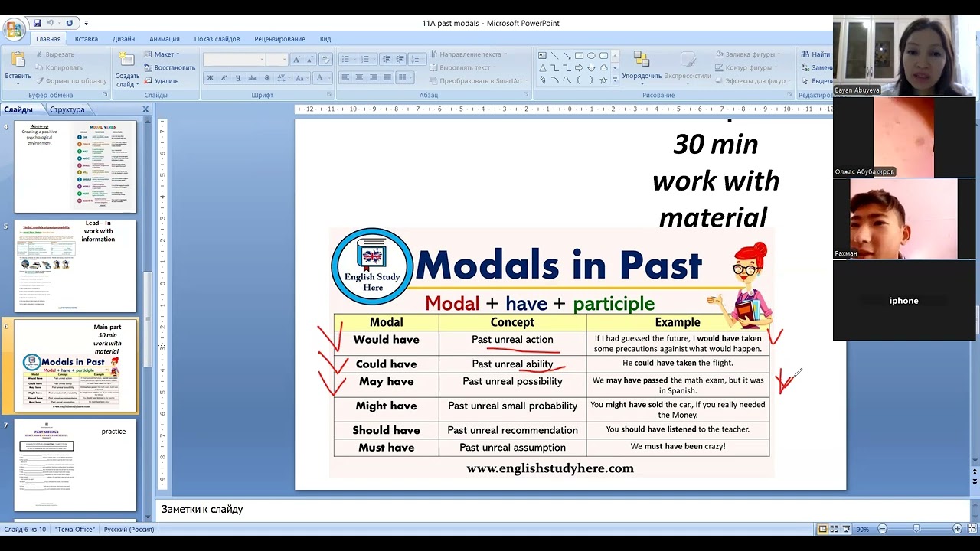
Task: Toggle strikethrough abc formatting
Action: pos(253,78)
